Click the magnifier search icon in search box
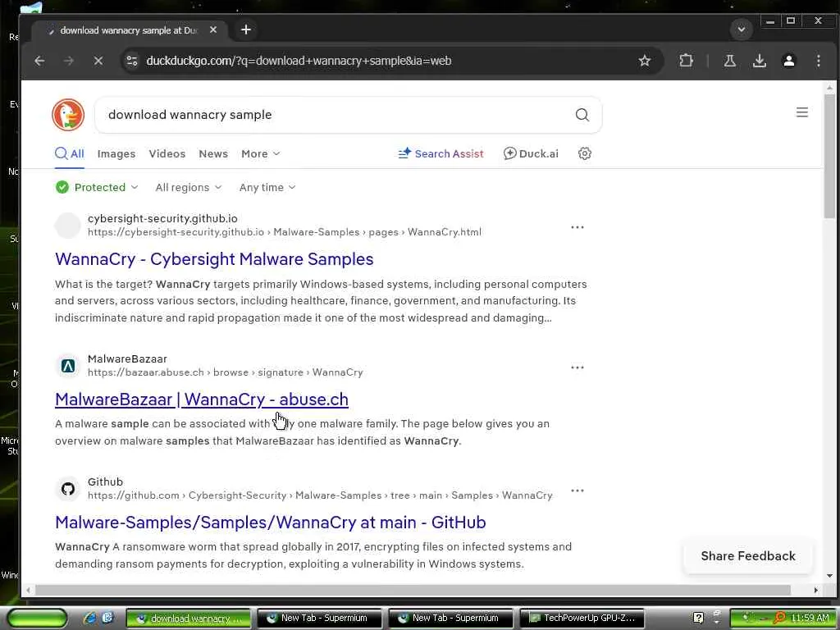The height and width of the screenshot is (630, 840). pyautogui.click(x=582, y=115)
